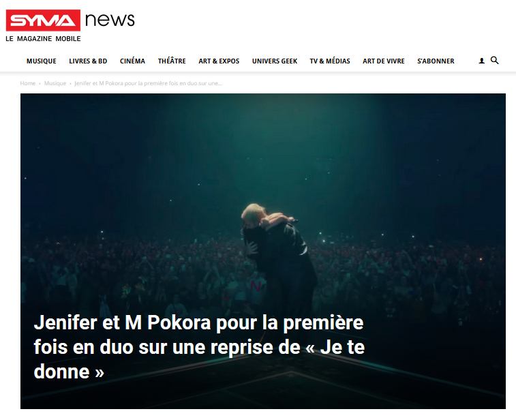
Task: Click the truncated article title breadcrumb
Action: (x=149, y=83)
